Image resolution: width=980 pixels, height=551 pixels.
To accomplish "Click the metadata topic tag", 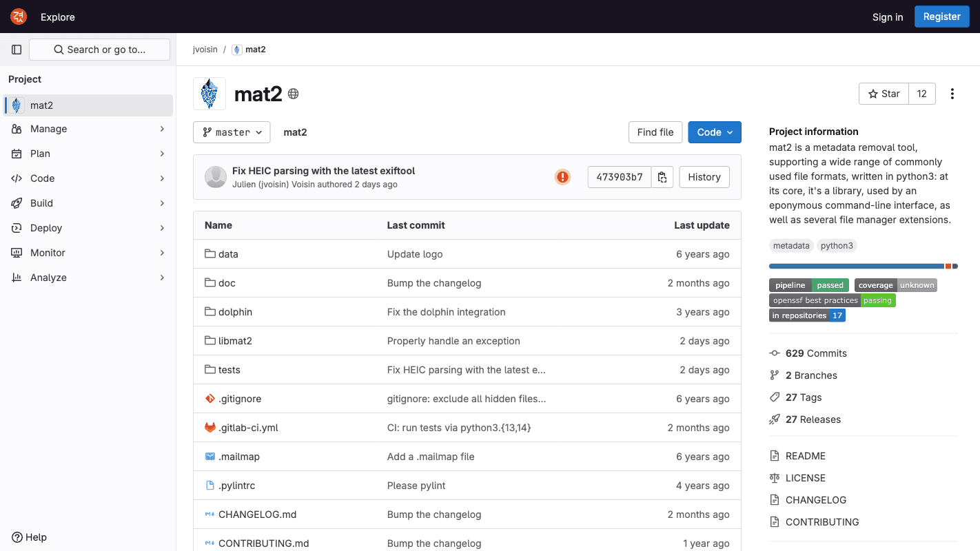I will tap(791, 246).
